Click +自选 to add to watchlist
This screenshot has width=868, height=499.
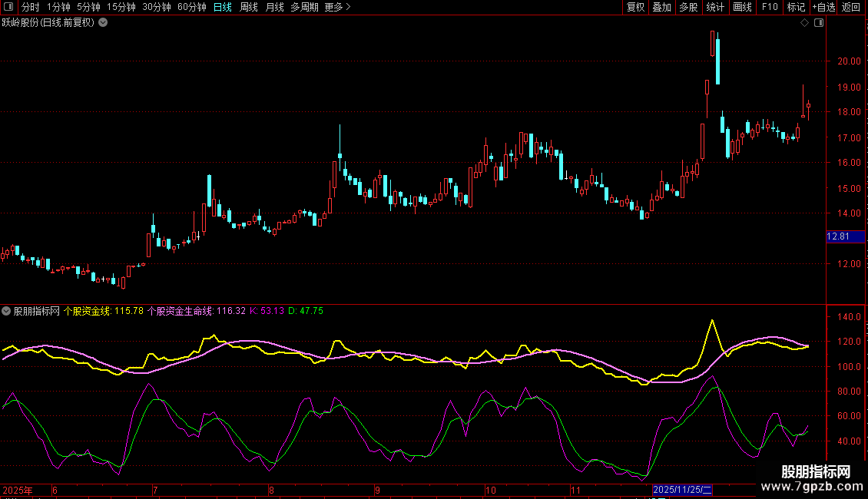823,7
